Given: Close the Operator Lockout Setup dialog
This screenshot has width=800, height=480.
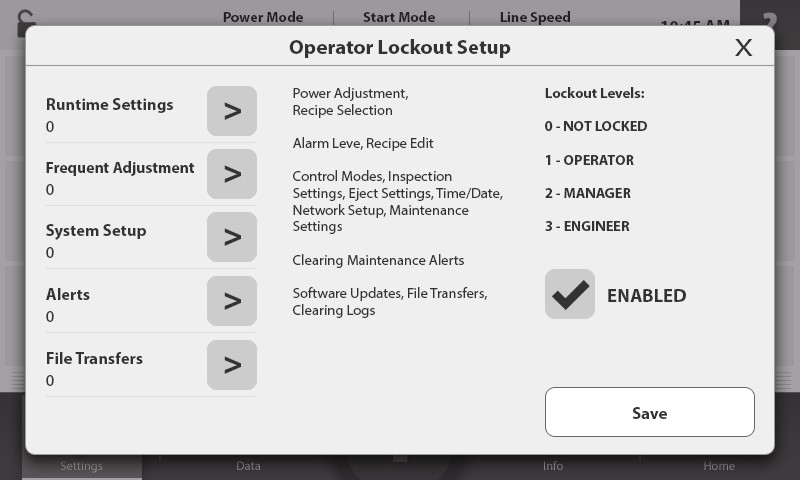Looking at the screenshot, I should [x=743, y=48].
